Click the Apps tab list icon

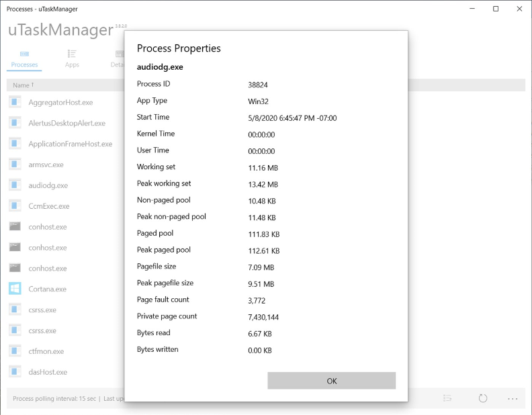(x=72, y=54)
